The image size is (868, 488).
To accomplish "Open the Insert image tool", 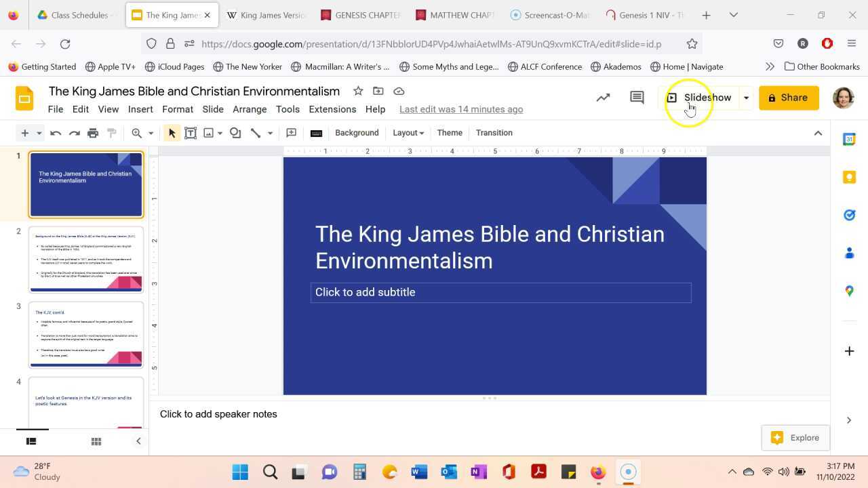I will pyautogui.click(x=209, y=133).
